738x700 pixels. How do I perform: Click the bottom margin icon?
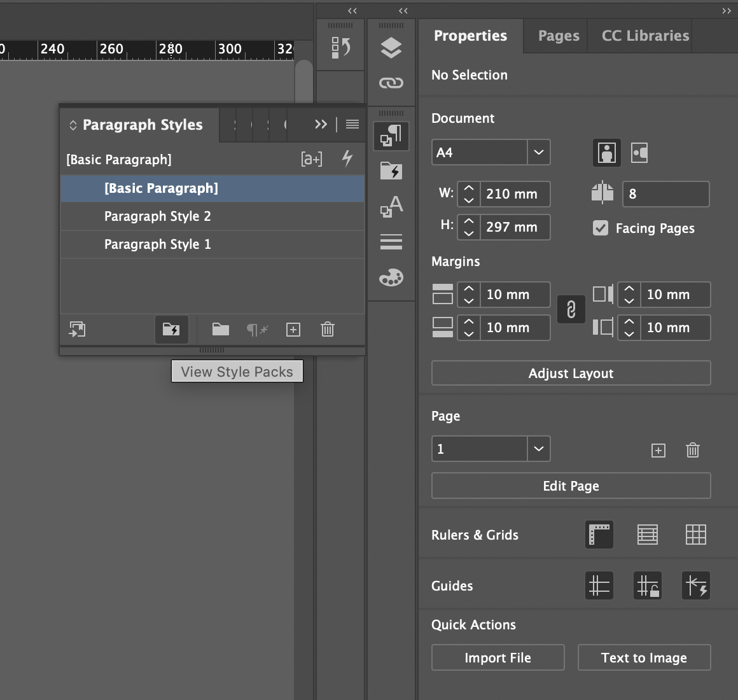point(442,327)
